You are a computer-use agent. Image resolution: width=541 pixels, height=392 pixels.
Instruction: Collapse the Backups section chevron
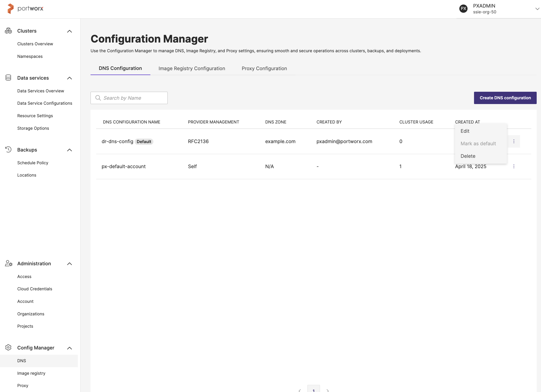tap(69, 150)
